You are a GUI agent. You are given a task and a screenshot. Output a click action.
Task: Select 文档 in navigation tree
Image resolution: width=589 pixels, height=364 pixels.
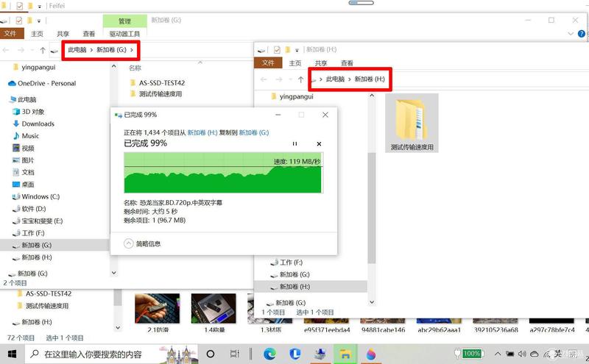[x=24, y=172]
